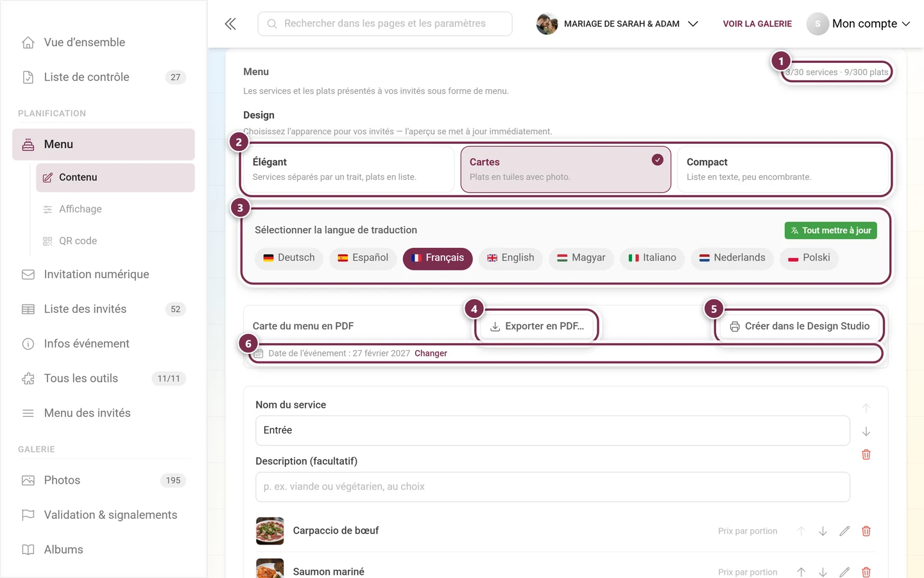The image size is (924, 578).
Task: Click the Carpaccio de bœuf photo thumbnail
Action: pos(269,531)
